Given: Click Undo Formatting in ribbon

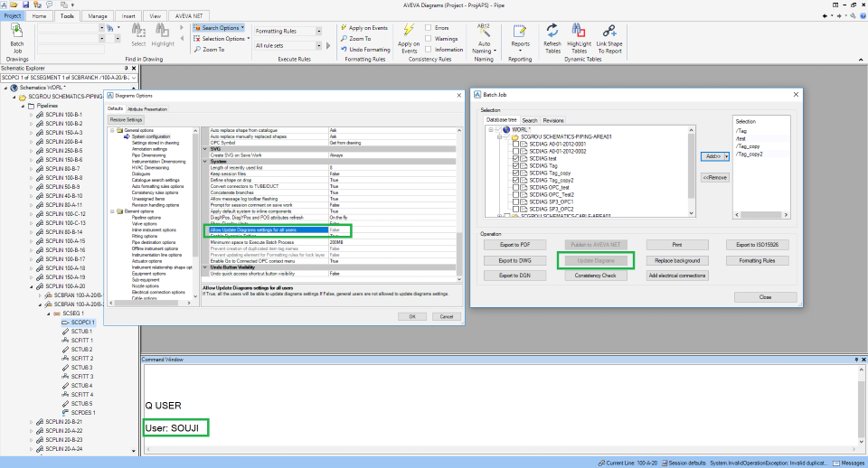Looking at the screenshot, I should click(x=367, y=50).
